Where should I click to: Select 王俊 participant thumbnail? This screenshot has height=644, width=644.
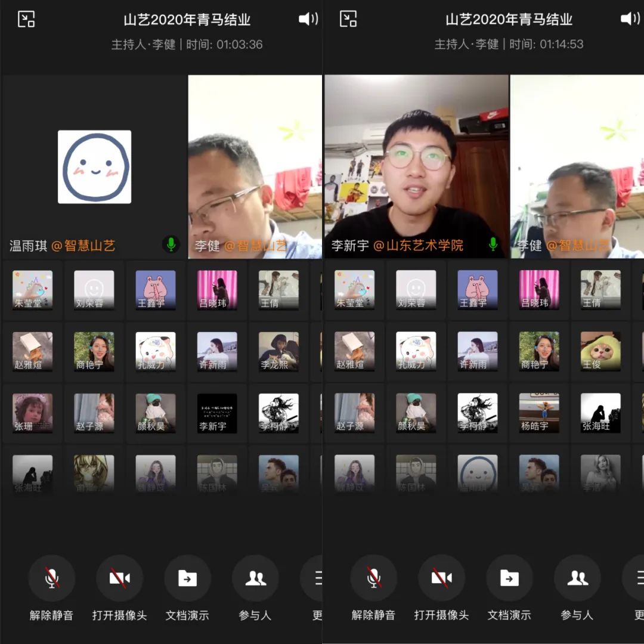pyautogui.click(x=600, y=351)
